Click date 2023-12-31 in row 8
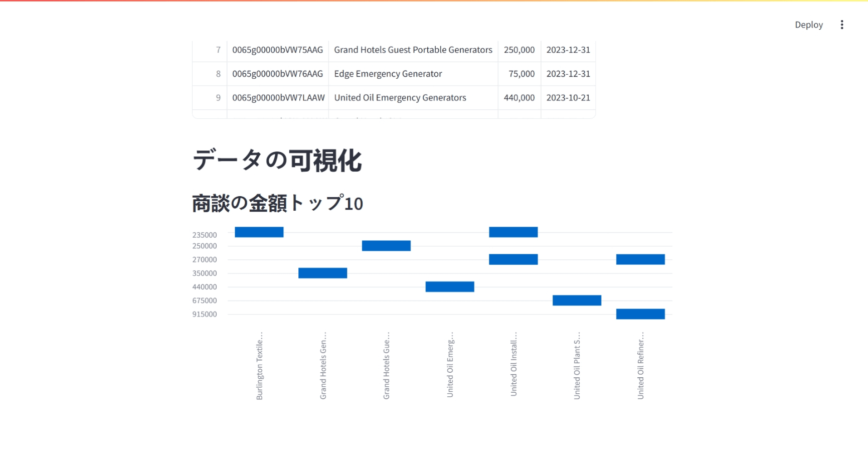This screenshot has height=460, width=868. click(x=568, y=74)
